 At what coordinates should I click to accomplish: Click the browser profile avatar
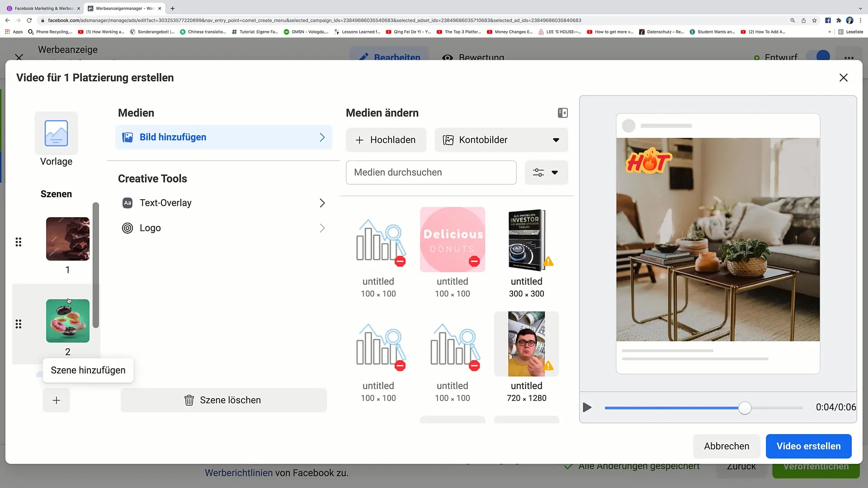coord(850,20)
